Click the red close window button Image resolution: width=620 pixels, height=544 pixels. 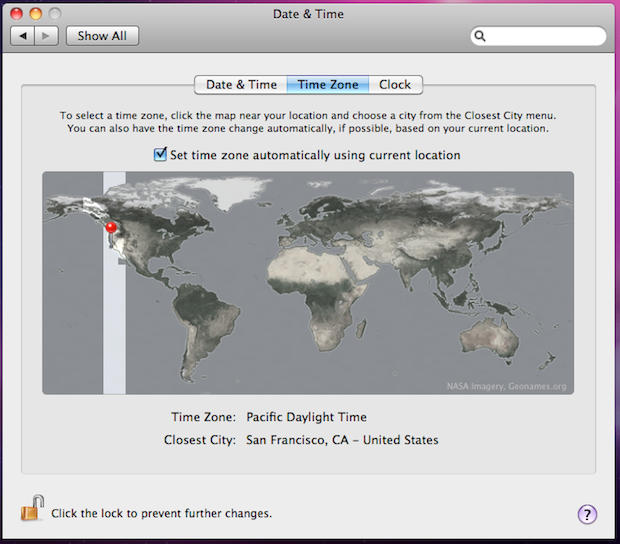(x=17, y=14)
